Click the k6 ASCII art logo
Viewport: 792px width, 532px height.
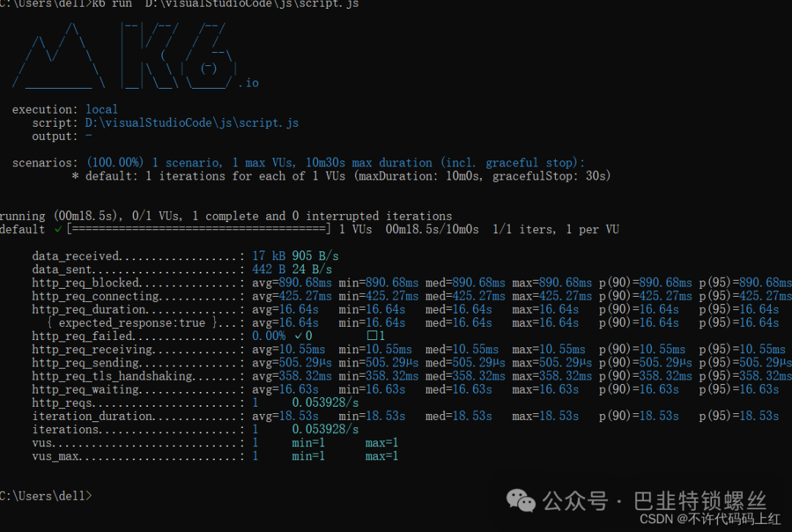coord(136,56)
